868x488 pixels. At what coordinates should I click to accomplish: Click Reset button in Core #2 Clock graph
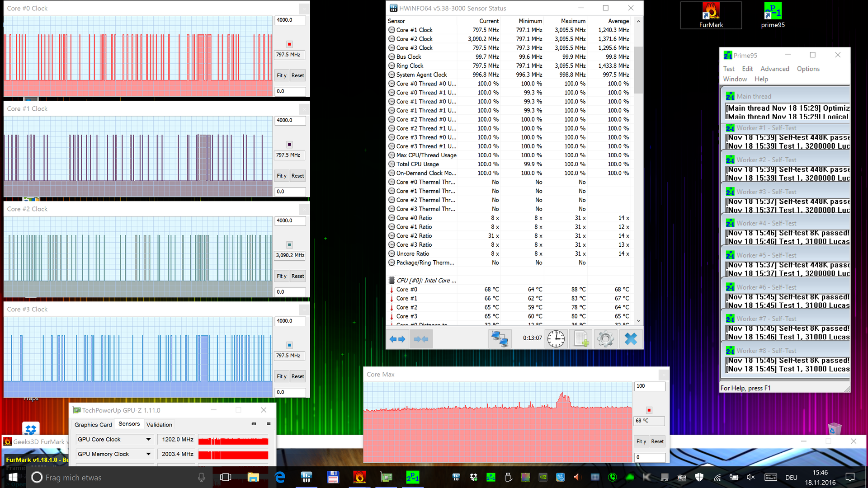pos(297,276)
